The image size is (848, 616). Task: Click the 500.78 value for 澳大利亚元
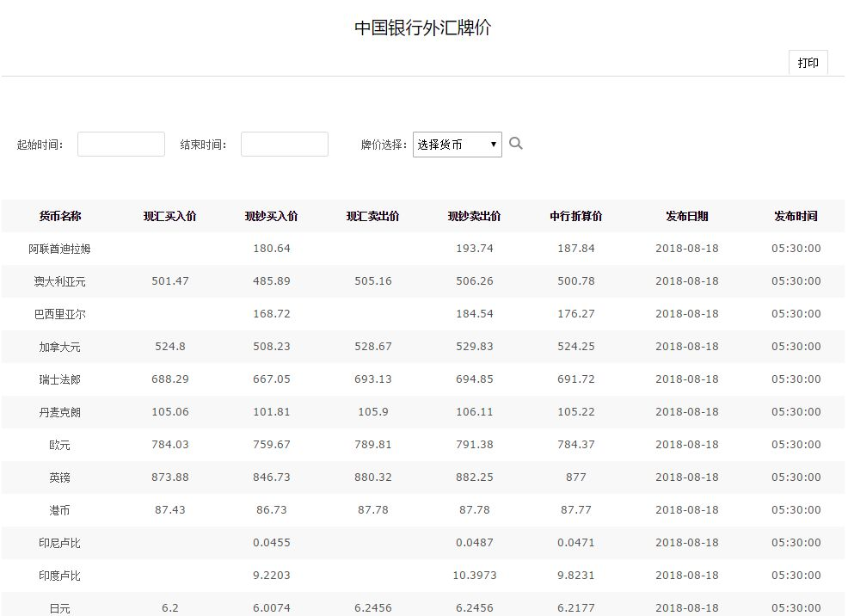(576, 281)
